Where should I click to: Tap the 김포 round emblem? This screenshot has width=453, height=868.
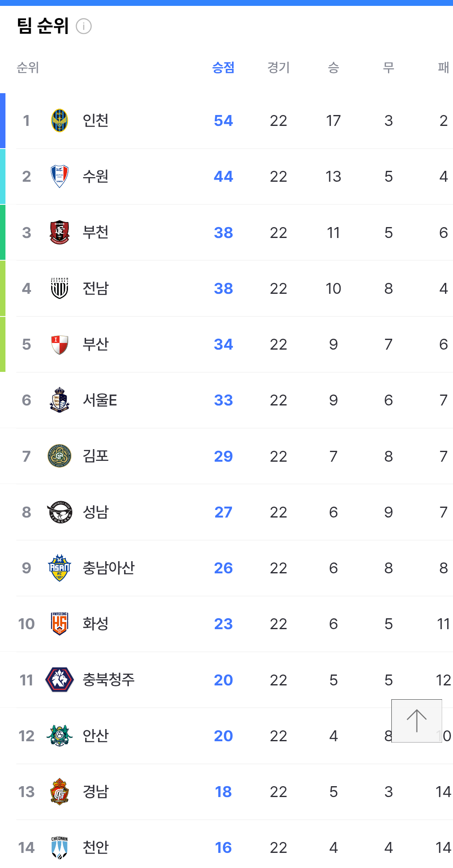tap(60, 456)
